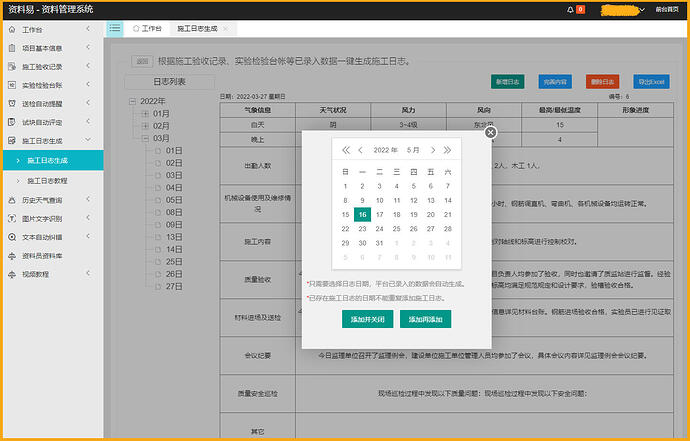Click the 添加再添加 button
This screenshot has width=690, height=441.
[425, 319]
